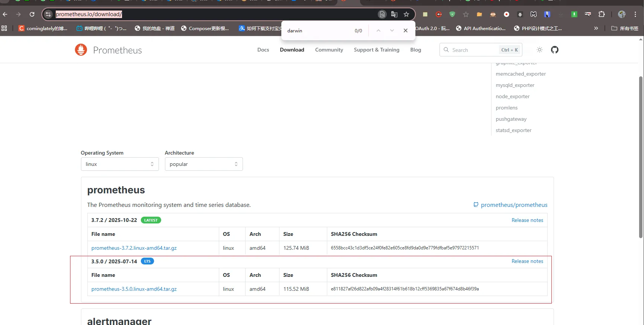Screen dimensions: 644x325
Task: Open cominglately bookmark in bookmarks bar
Action: (x=43, y=28)
